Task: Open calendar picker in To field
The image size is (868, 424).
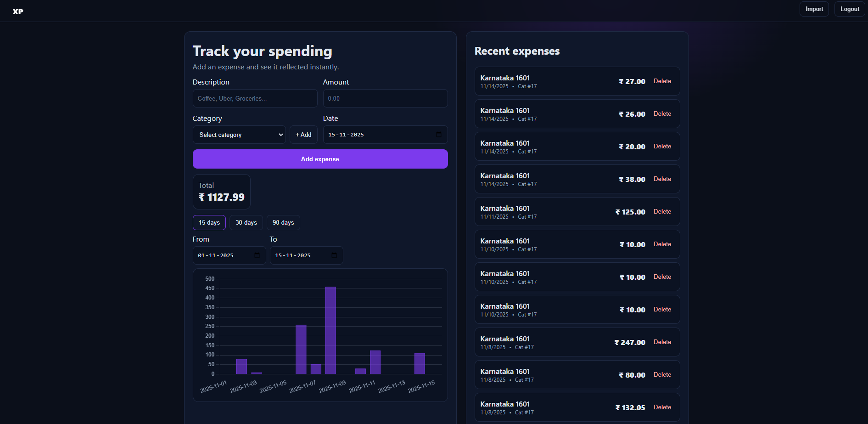Action: tap(334, 255)
